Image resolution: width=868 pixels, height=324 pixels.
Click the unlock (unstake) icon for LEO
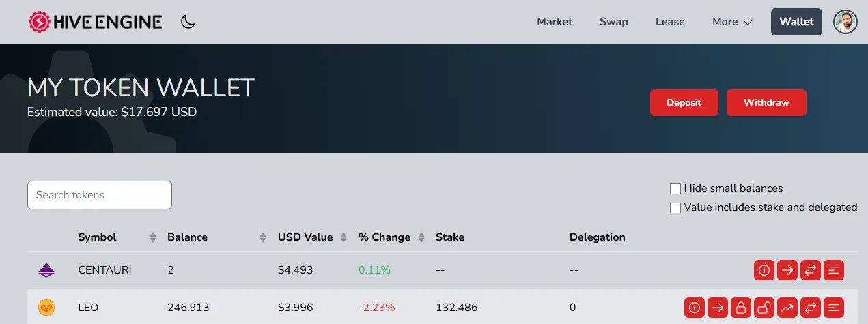[x=764, y=308]
